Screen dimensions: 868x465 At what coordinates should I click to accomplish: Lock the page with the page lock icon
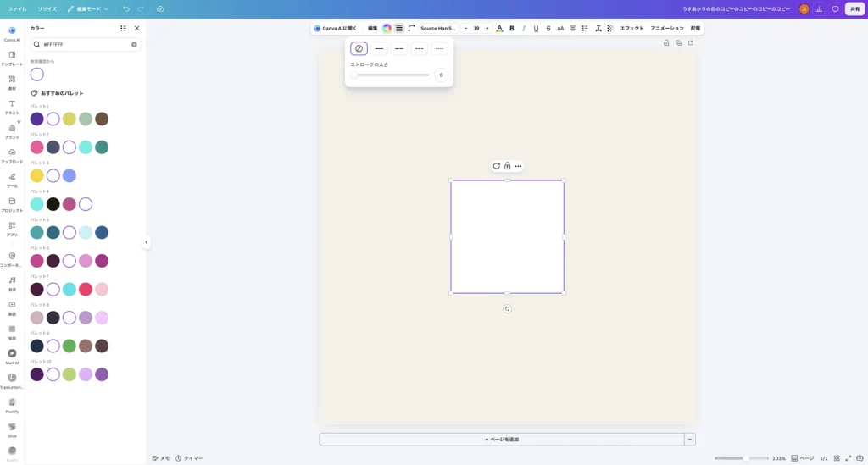pyautogui.click(x=666, y=42)
